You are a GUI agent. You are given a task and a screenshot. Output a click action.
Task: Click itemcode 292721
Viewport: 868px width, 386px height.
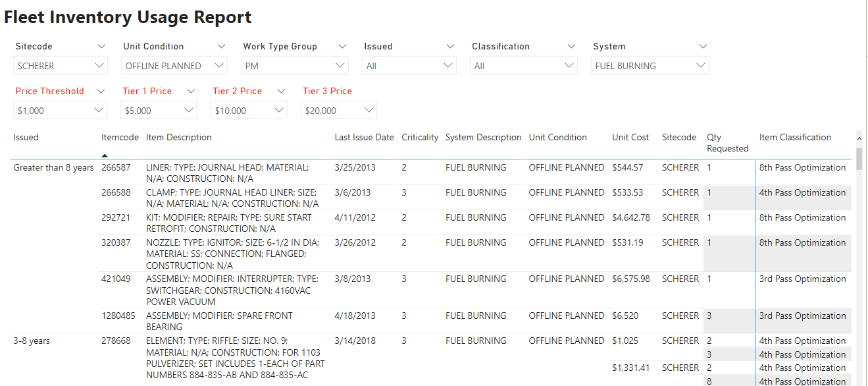116,218
